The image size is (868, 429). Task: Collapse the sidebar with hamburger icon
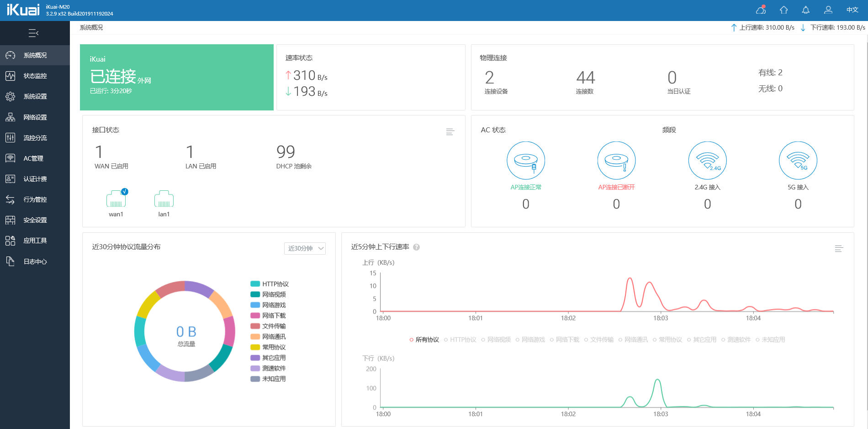tap(33, 33)
